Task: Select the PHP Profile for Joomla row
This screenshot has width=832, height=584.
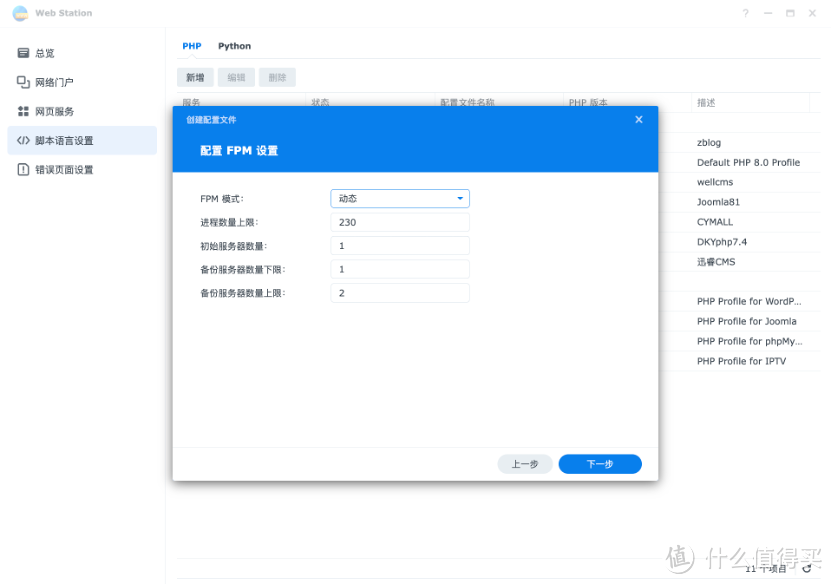Action: (747, 321)
